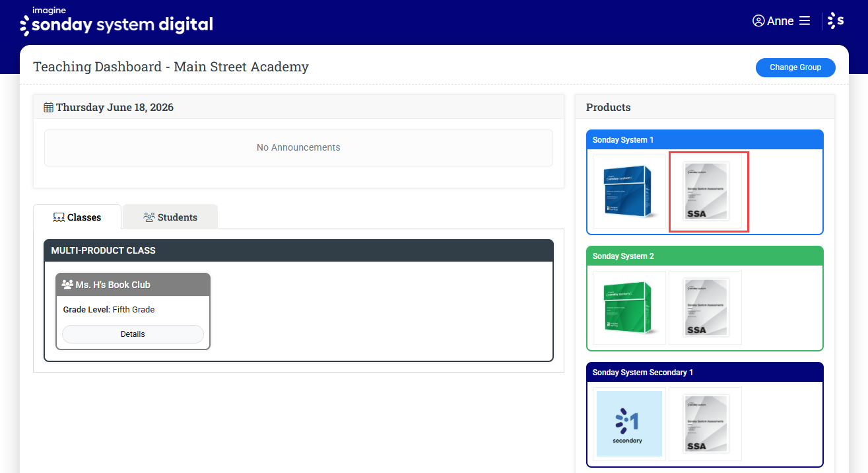Click the No Announcements box
This screenshot has width=868, height=473.
[298, 148]
